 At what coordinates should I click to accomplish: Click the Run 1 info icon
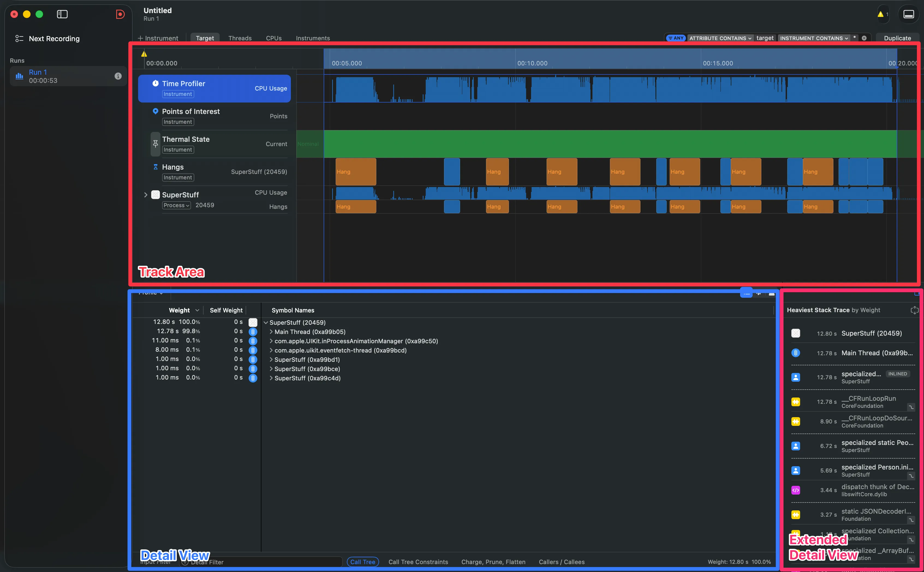pyautogui.click(x=118, y=76)
